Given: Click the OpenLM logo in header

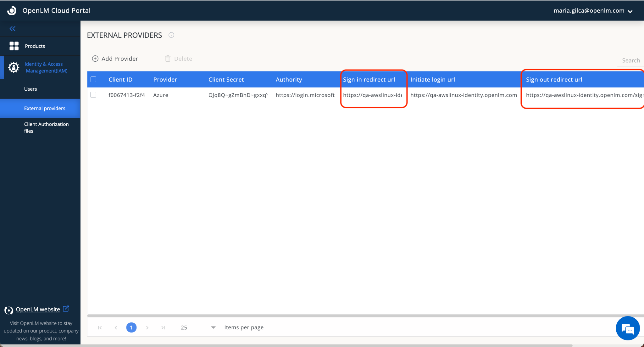Looking at the screenshot, I should point(12,10).
